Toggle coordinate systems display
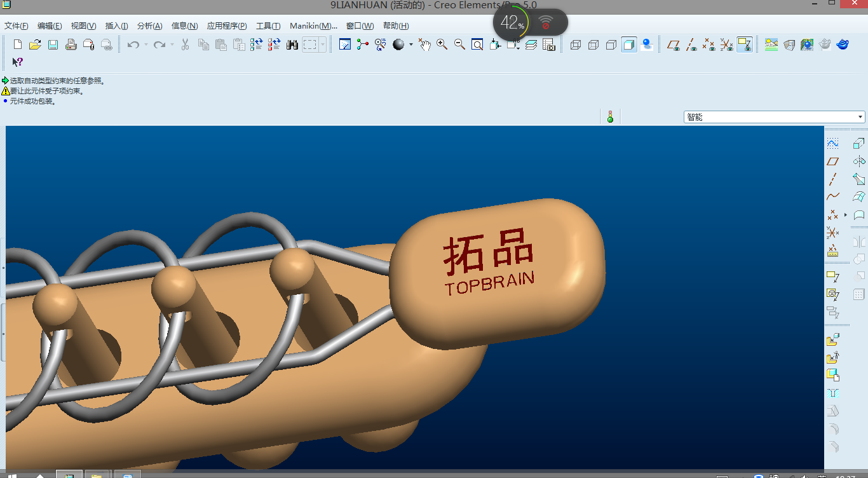 point(727,44)
